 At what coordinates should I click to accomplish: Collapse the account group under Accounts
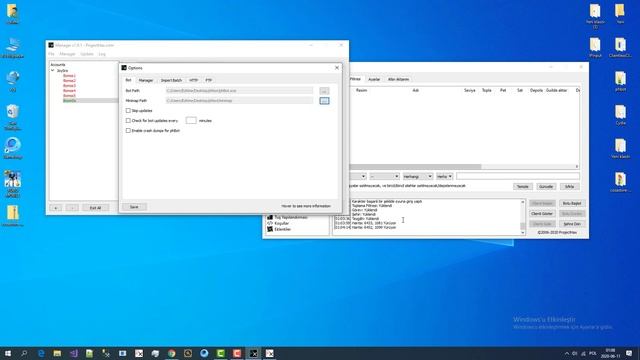[53, 71]
